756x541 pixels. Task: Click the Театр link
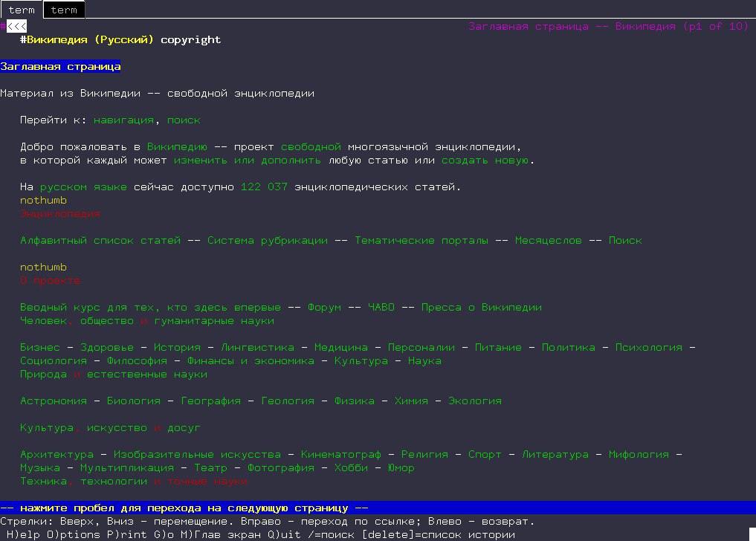coord(210,467)
